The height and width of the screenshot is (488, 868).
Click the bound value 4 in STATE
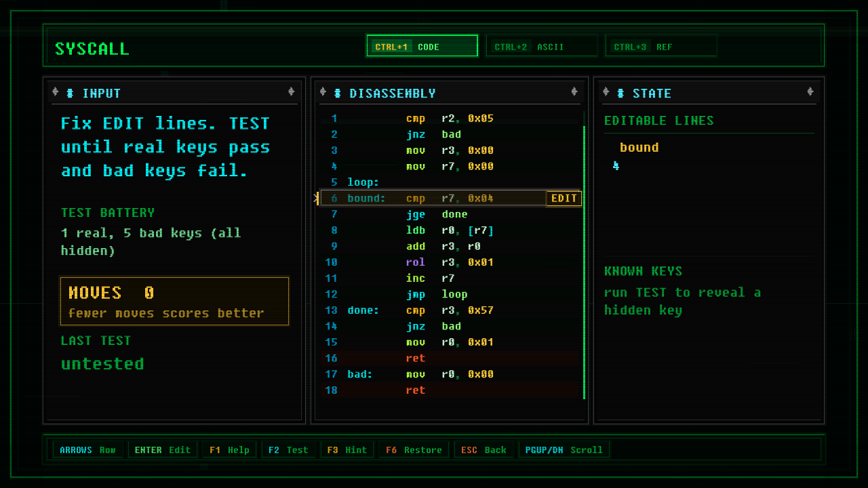pyautogui.click(x=616, y=166)
